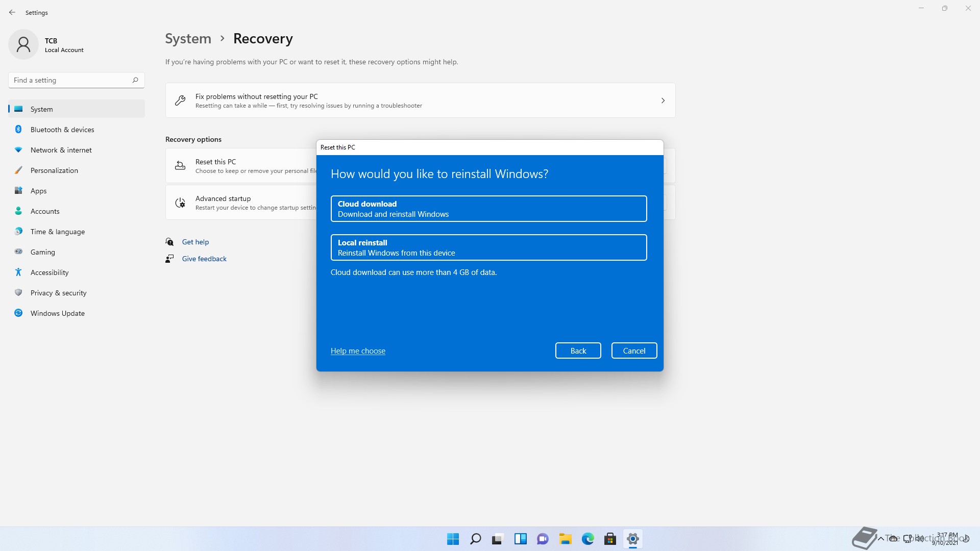Open Teams Chat on taskbar
980x551 pixels.
click(543, 539)
